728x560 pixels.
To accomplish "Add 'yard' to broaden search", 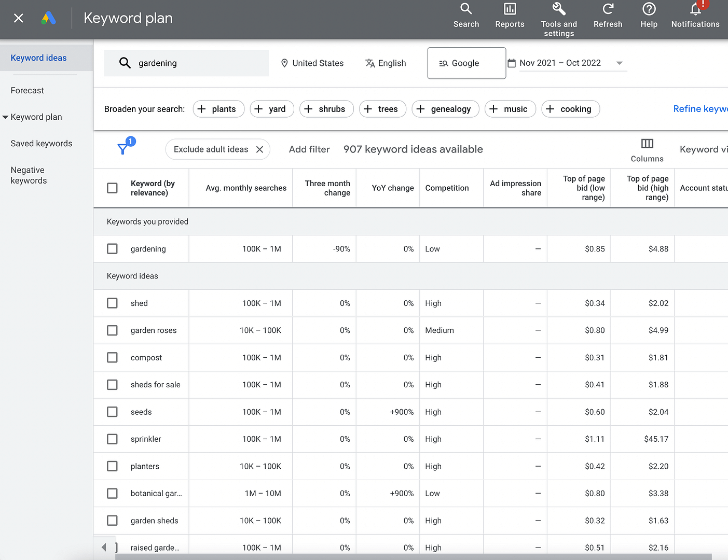I will pos(272,109).
